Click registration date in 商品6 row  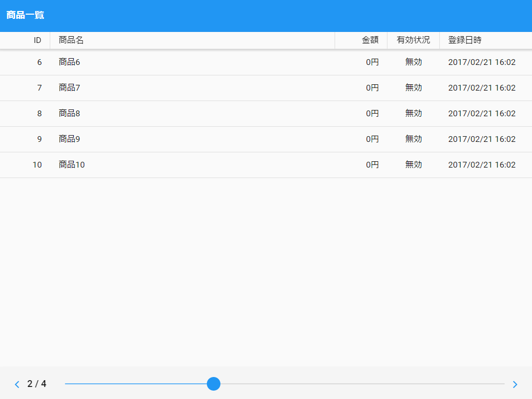tap(482, 62)
